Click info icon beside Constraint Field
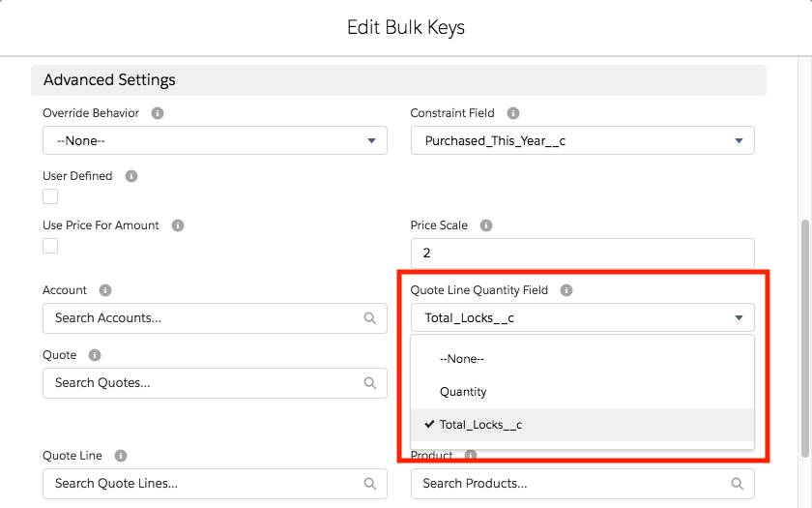This screenshot has height=508, width=812. [513, 113]
